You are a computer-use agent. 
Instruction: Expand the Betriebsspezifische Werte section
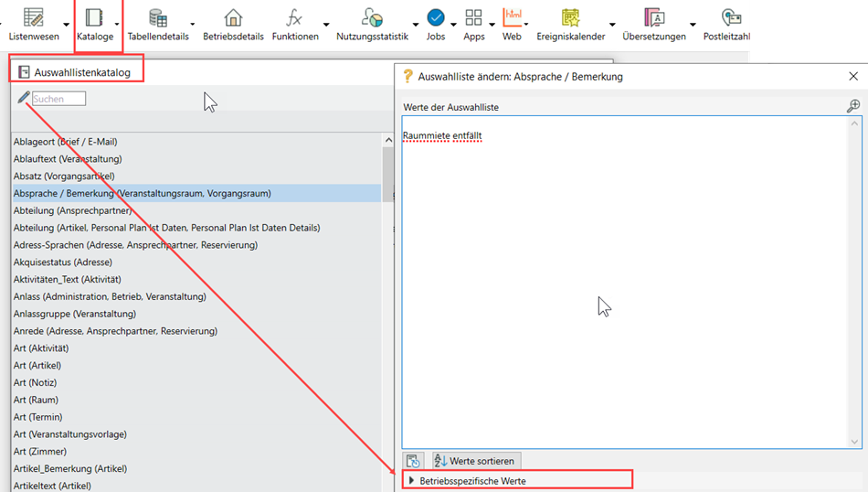(x=412, y=480)
